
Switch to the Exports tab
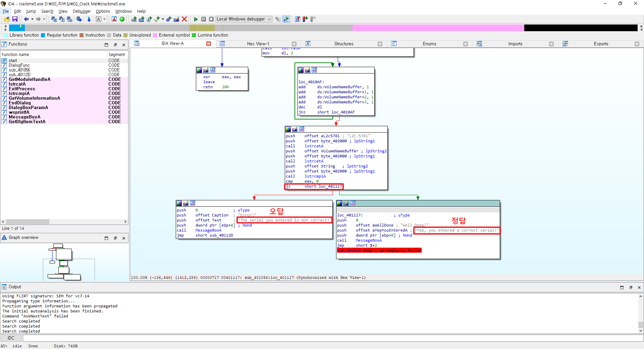[x=601, y=44]
